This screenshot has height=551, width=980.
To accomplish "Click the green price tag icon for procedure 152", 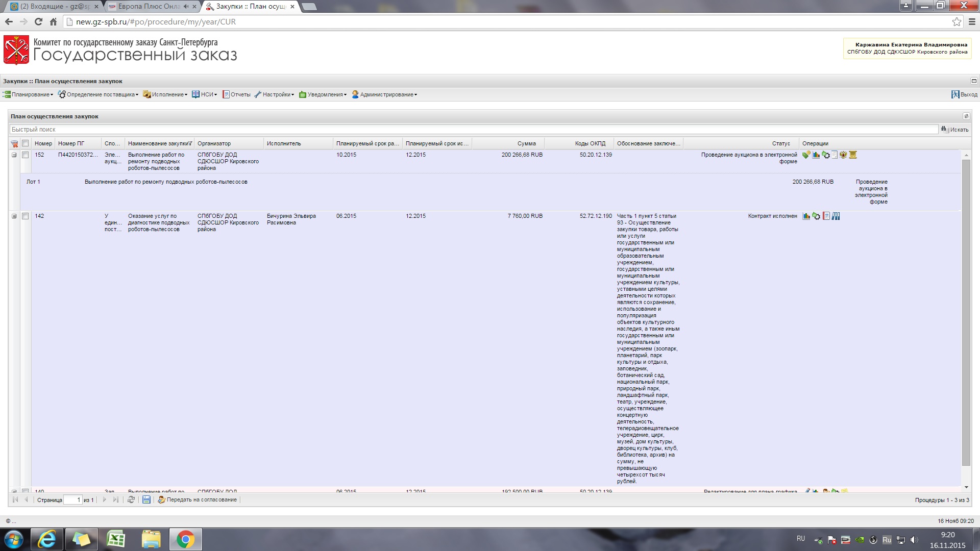I will click(x=806, y=155).
